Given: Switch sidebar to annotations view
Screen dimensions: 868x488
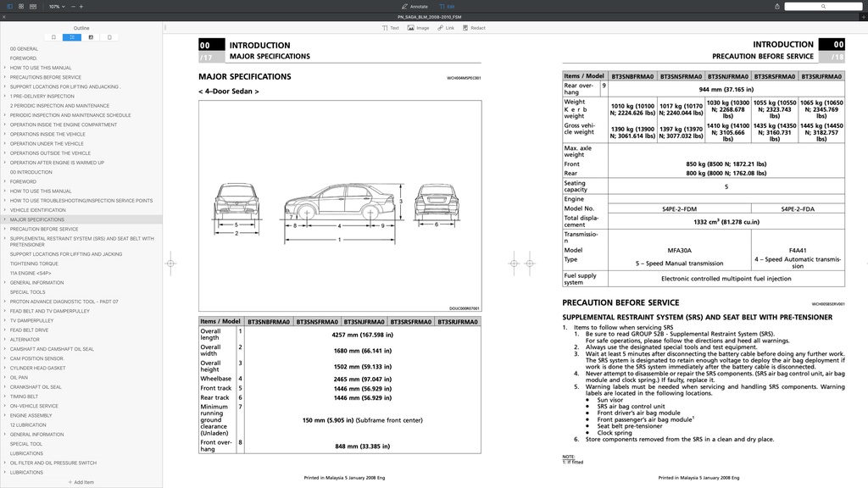Looking at the screenshot, I should pos(91,36).
